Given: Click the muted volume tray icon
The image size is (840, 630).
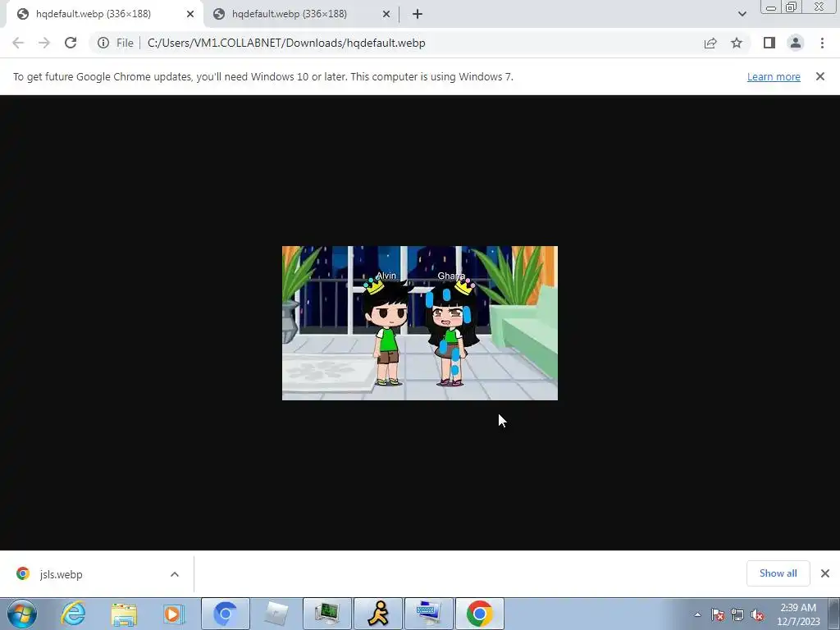Looking at the screenshot, I should [x=757, y=614].
